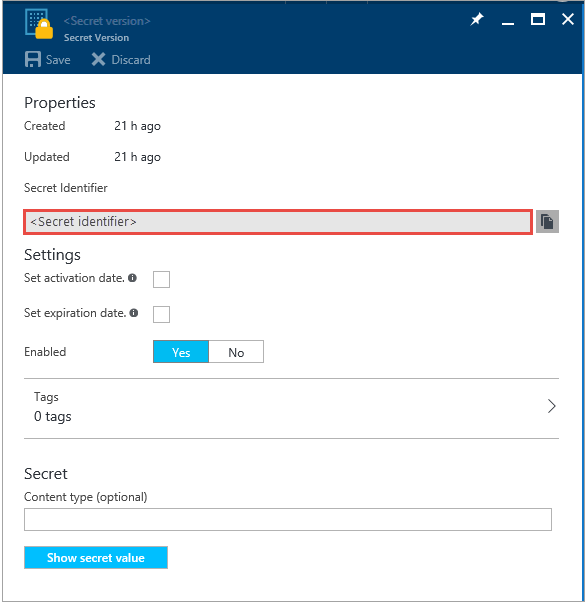The height and width of the screenshot is (602, 585).
Task: Click the Save label in toolbar
Action: pos(58,60)
